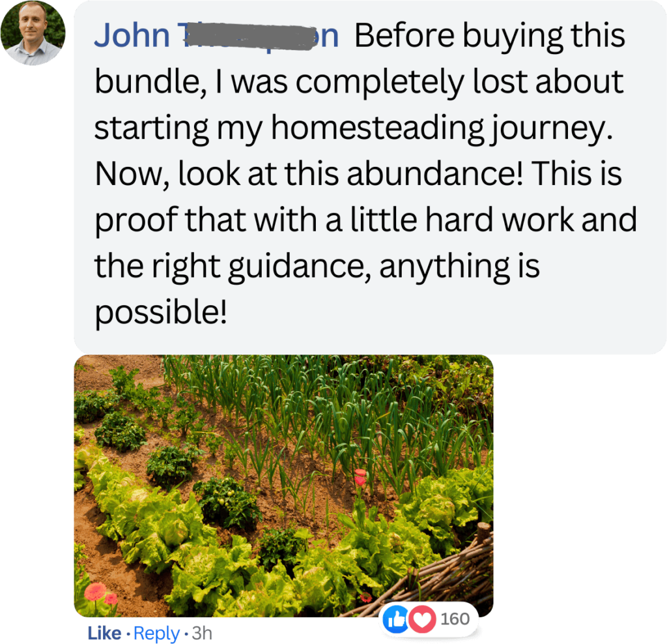Open John's profile via the name link
This screenshot has width=667, height=644.
(216, 35)
